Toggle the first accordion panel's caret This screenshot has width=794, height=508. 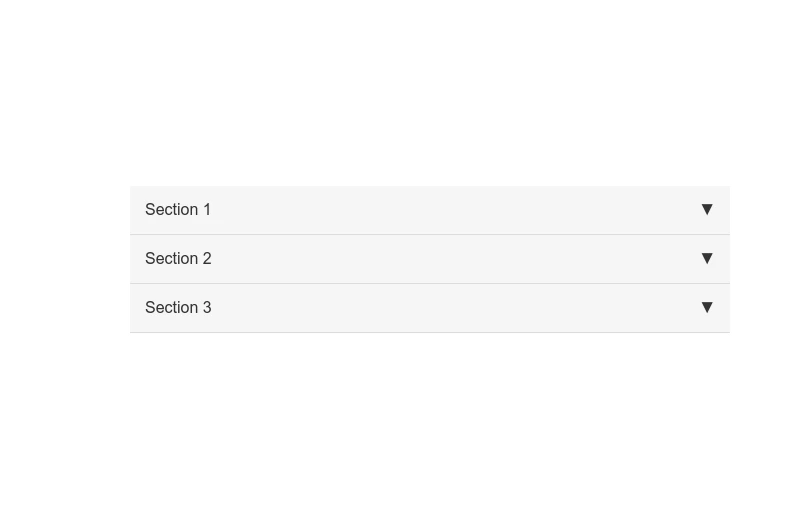click(707, 209)
